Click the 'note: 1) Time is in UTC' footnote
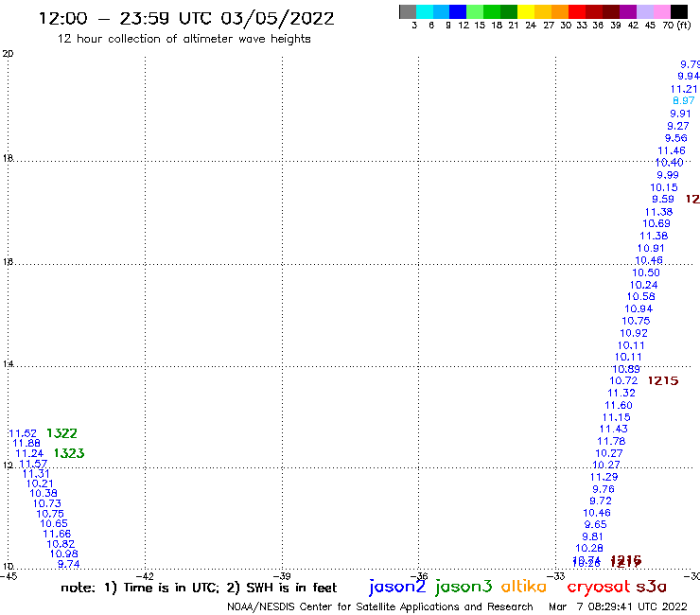 [x=140, y=588]
